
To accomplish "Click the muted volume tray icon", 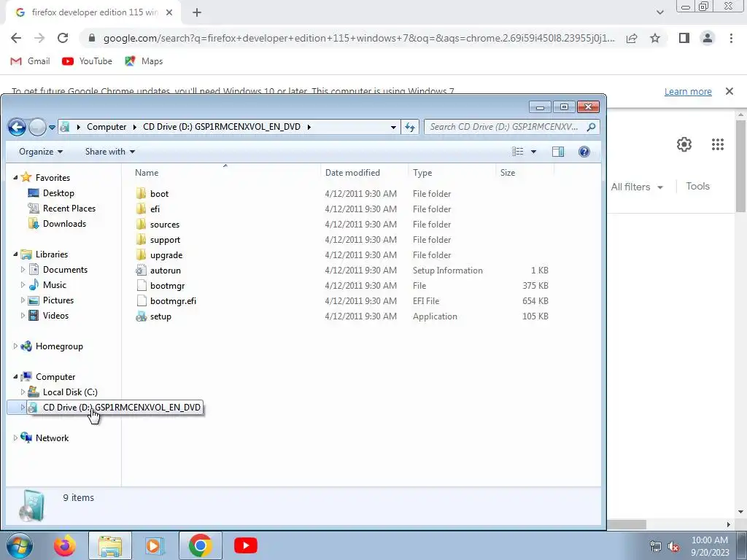I will [x=673, y=547].
